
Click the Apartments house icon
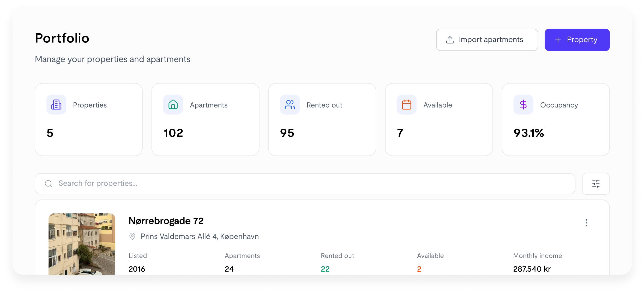tap(173, 105)
